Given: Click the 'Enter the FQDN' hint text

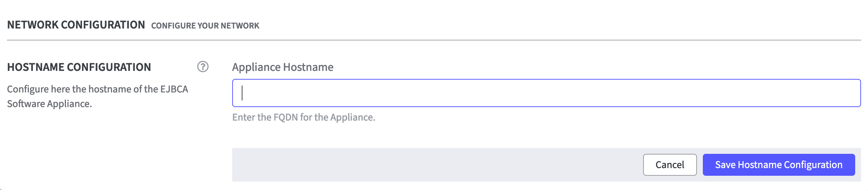Looking at the screenshot, I should point(304,117).
